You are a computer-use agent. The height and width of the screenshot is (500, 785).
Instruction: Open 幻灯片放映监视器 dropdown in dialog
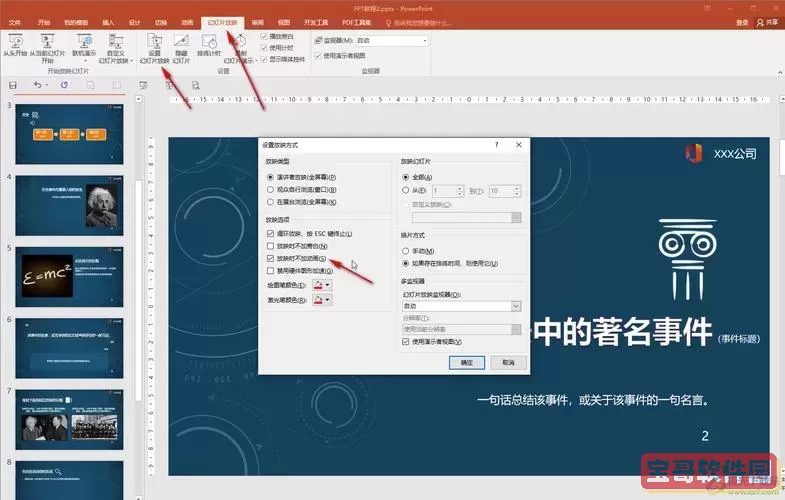(x=462, y=306)
